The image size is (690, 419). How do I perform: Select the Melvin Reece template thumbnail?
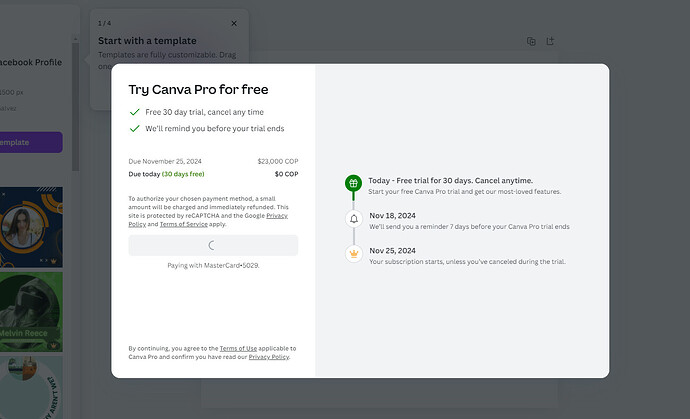31,312
